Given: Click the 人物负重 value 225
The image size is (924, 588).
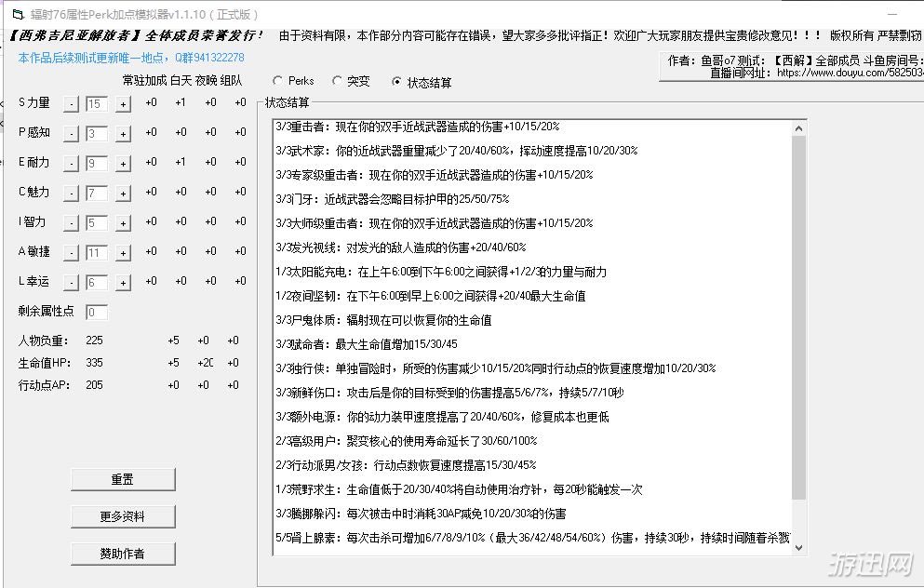Looking at the screenshot, I should tap(94, 341).
